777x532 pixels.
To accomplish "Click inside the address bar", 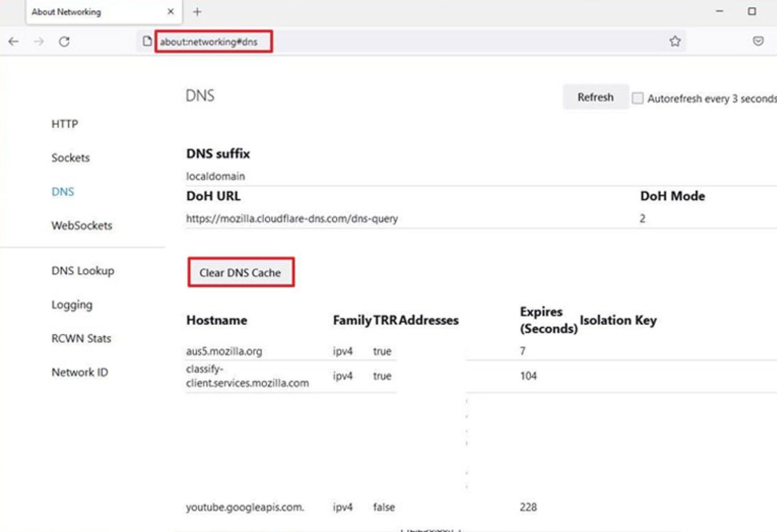I will (324, 41).
